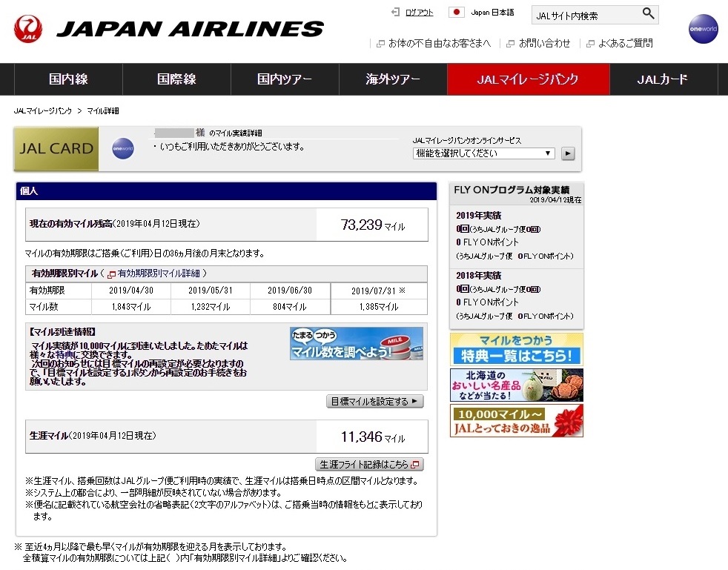
Task: Click the 1,232マイル cell
Action: click(211, 307)
